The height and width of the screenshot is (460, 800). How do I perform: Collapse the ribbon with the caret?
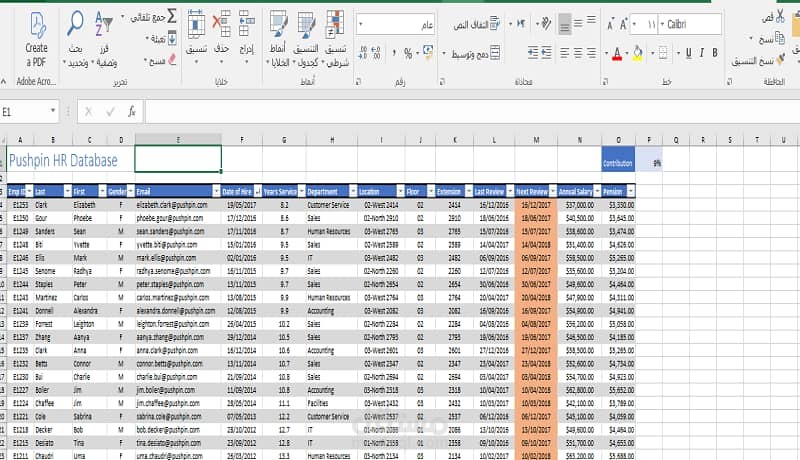(x=4, y=82)
